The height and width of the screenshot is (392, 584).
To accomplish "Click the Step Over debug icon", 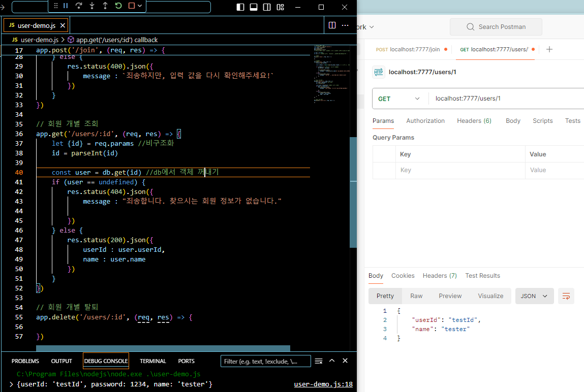I will (79, 6).
